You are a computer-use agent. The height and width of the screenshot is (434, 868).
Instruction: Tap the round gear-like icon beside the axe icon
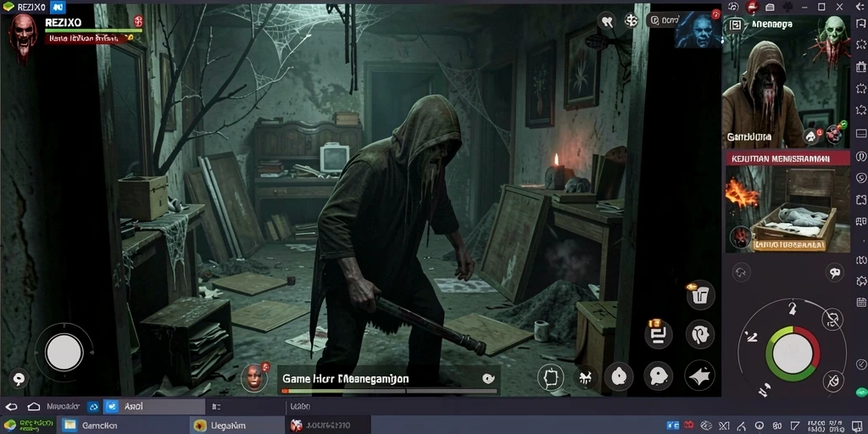pyautogui.click(x=631, y=20)
